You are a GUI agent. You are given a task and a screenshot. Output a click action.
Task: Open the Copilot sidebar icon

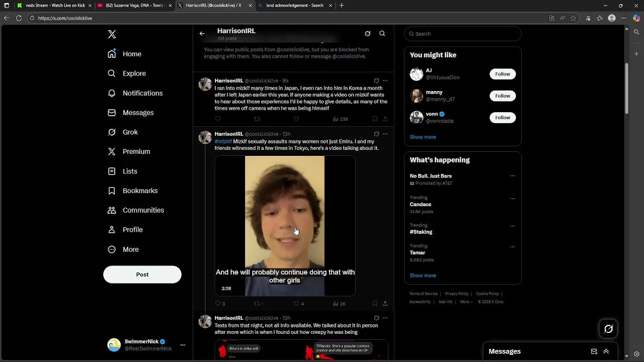click(x=636, y=18)
